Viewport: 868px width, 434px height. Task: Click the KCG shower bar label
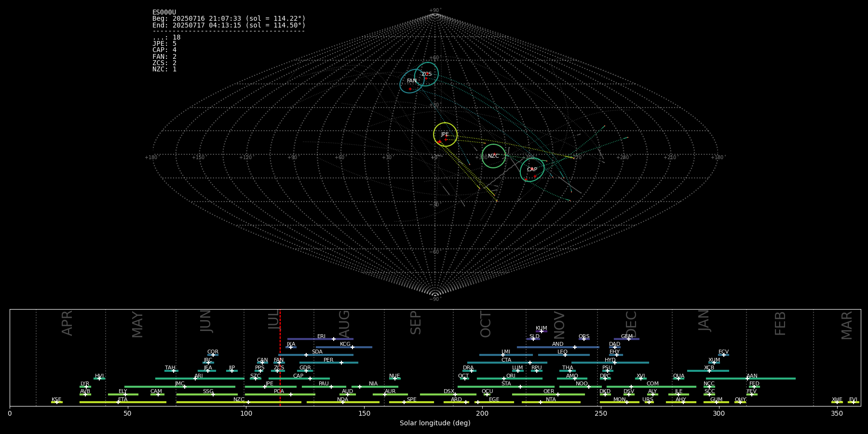(345, 344)
